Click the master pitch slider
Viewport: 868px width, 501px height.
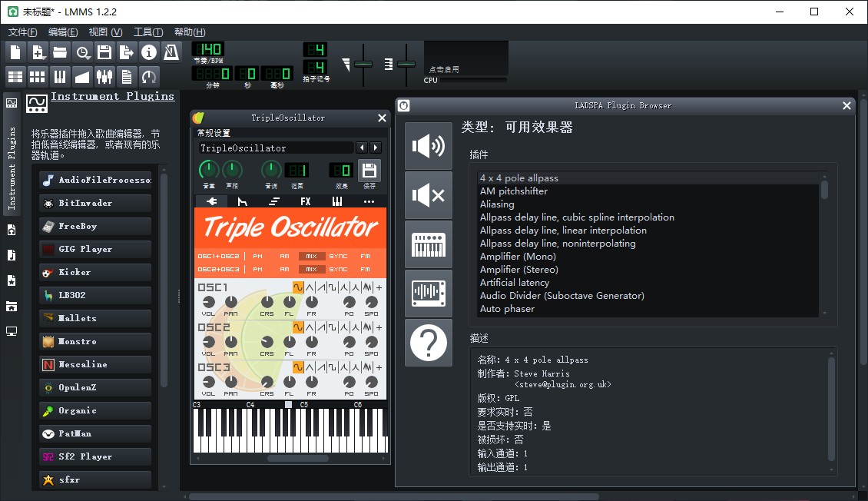406,65
